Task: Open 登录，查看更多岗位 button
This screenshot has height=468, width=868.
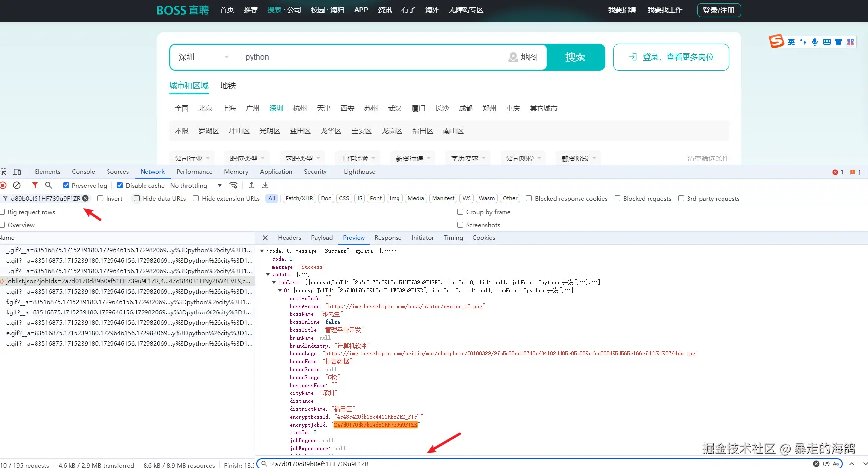Action: click(671, 57)
